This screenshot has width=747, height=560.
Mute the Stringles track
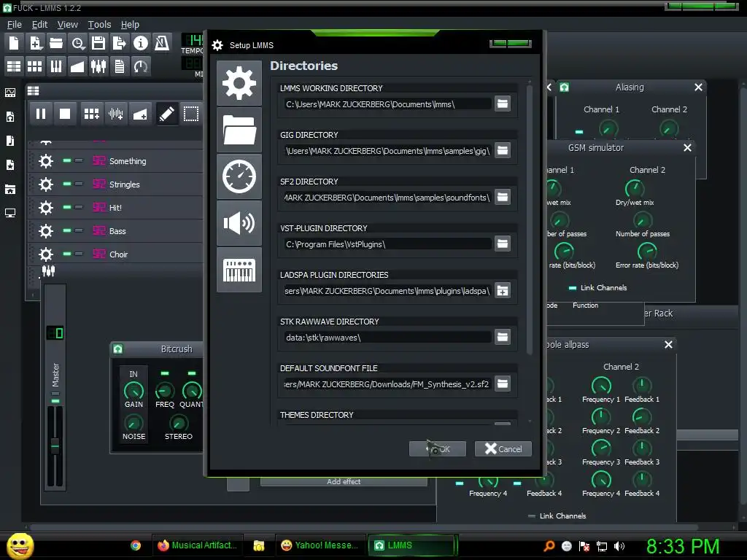[x=67, y=184]
